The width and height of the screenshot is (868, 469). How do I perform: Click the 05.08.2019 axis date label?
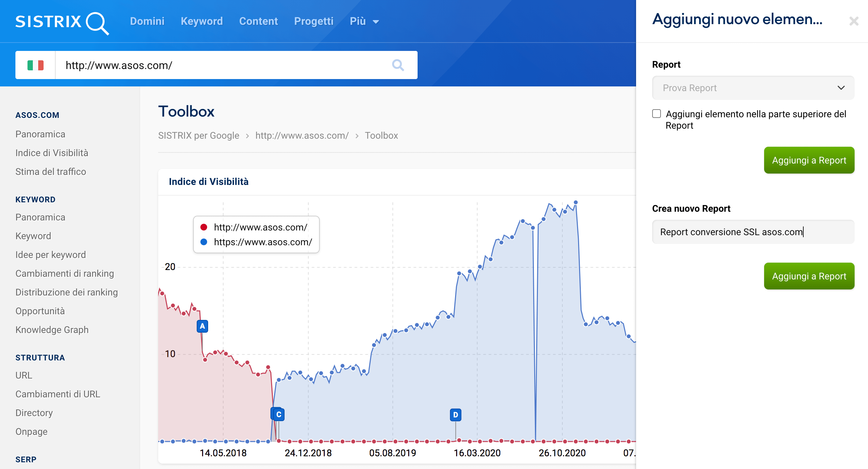pos(392,453)
